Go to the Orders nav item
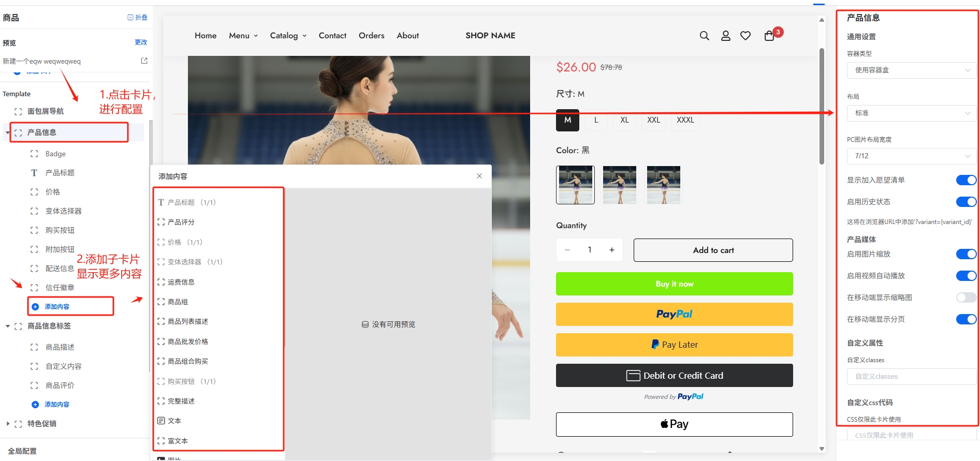The width and height of the screenshot is (980, 461). [x=371, y=36]
